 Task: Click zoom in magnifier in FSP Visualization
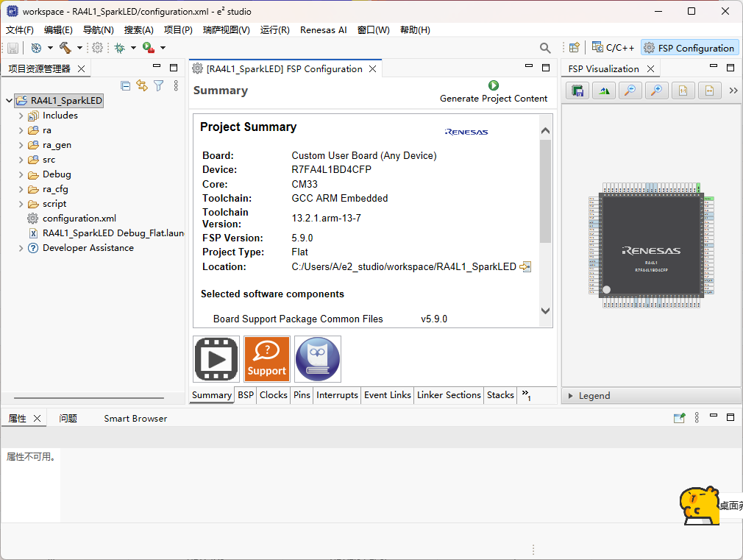pyautogui.click(x=656, y=91)
